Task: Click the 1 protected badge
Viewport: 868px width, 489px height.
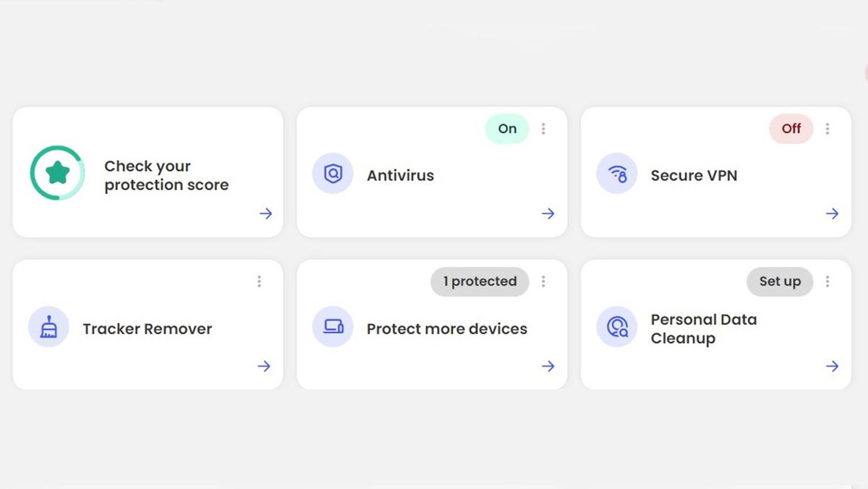Action: [480, 281]
